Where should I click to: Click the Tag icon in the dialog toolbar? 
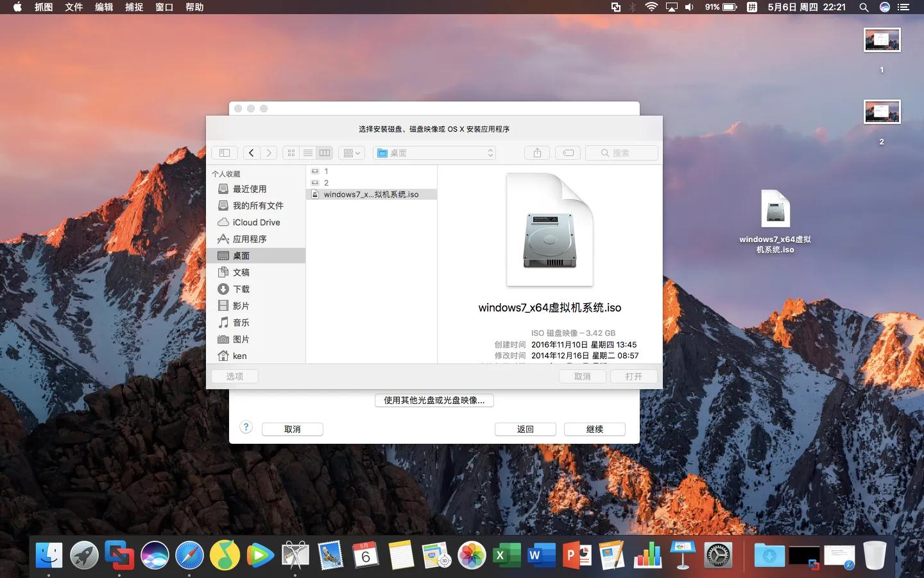tap(568, 153)
